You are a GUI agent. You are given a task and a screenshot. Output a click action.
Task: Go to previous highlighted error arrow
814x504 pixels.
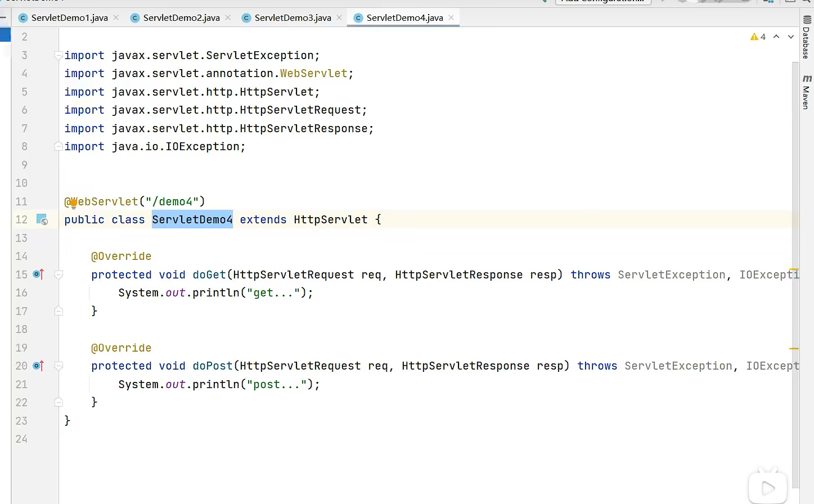[x=776, y=37]
